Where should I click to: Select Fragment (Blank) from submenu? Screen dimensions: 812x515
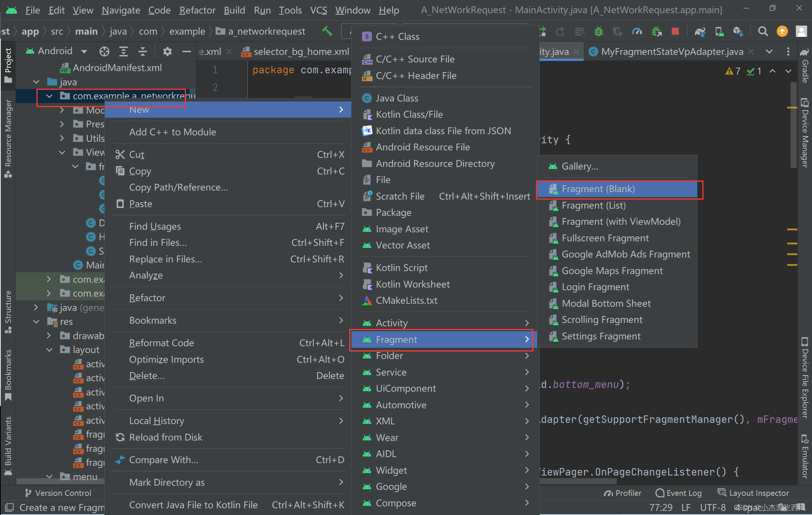tap(598, 189)
